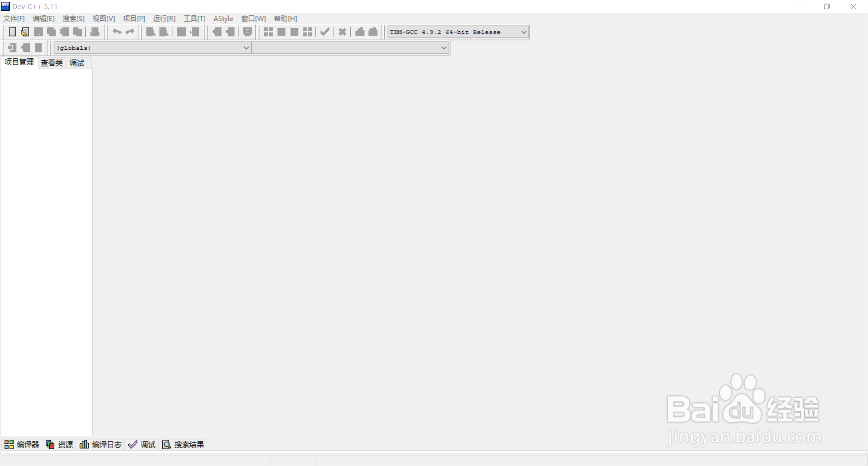This screenshot has height=466, width=868.
Task: Click the checkmark Syntax Check icon
Action: 325,32
